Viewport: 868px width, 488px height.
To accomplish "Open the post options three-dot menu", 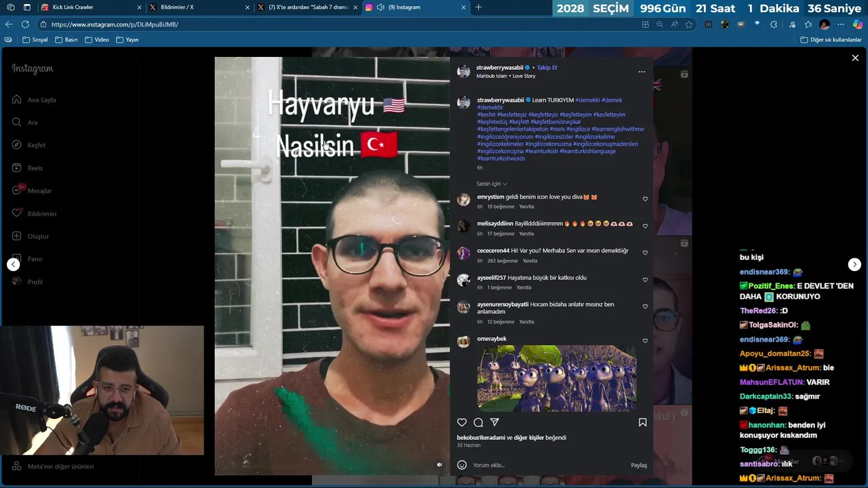I will [642, 72].
